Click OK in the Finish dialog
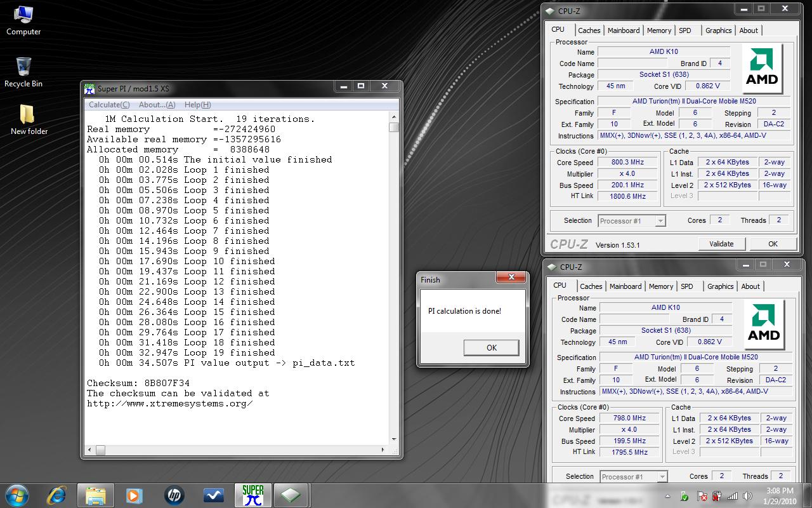Image resolution: width=812 pixels, height=508 pixels. pyautogui.click(x=491, y=347)
